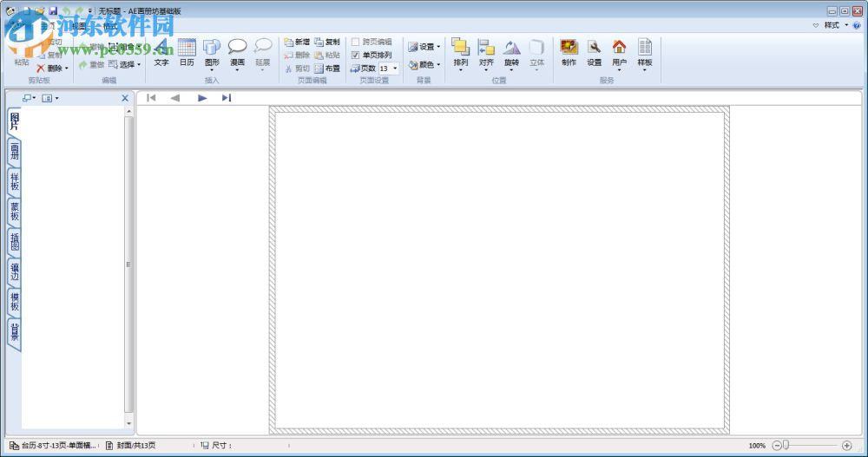Switch to the 插图 side tab

click(15, 241)
